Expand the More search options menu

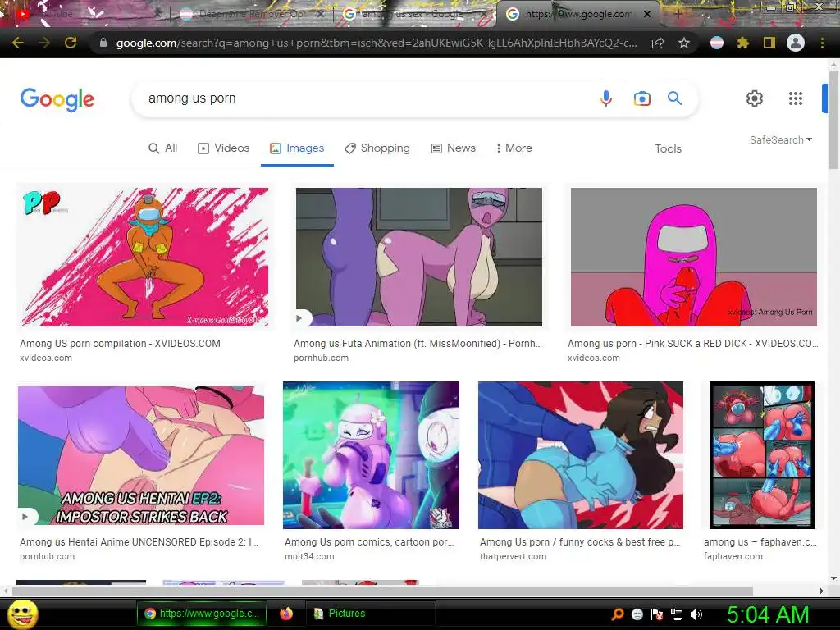pyautogui.click(x=514, y=148)
